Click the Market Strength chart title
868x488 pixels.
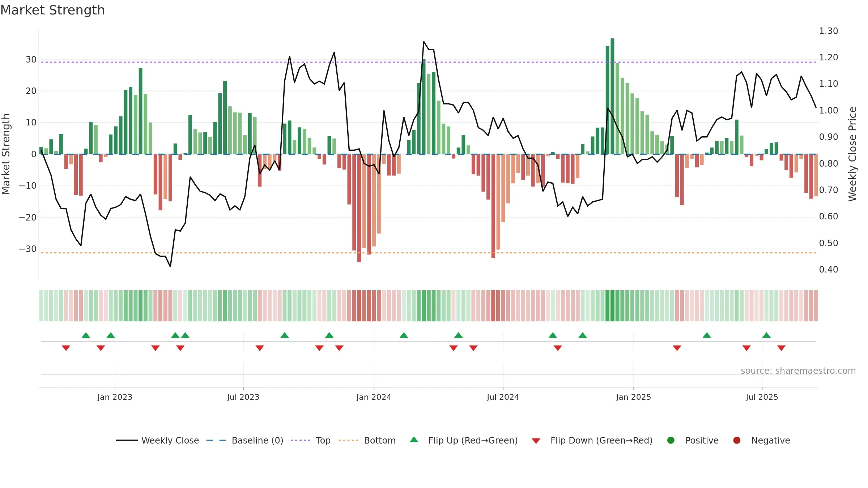click(x=52, y=10)
